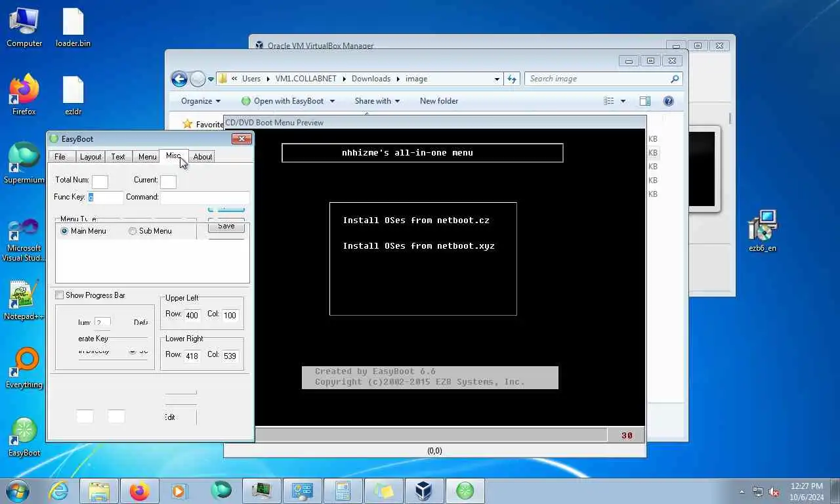Click the Upper Left Row field

coord(192,315)
